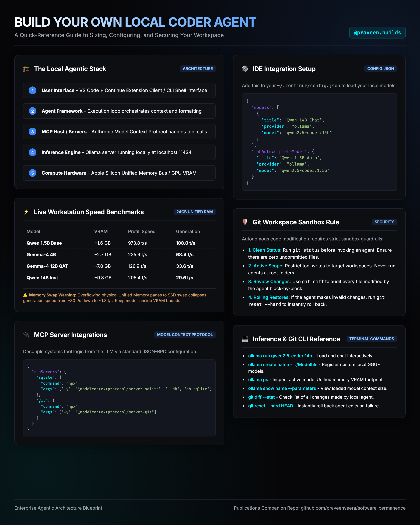Click the number 4 circle for Inference Engine

tap(33, 152)
